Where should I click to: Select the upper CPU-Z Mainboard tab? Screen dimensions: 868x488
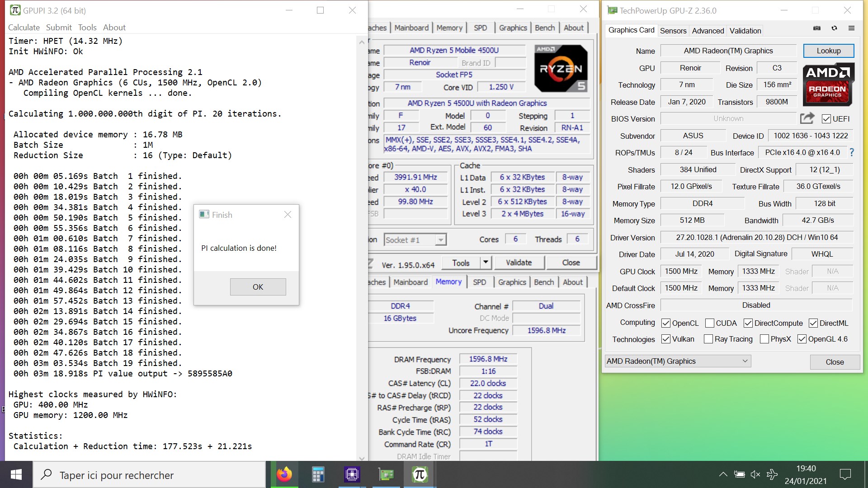pyautogui.click(x=411, y=28)
